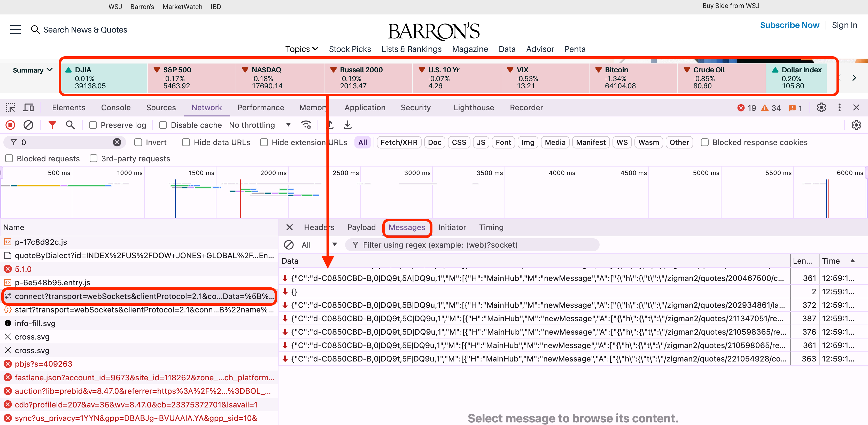Click export HAR download icon
Viewport: 868px width, 425px height.
tap(347, 125)
